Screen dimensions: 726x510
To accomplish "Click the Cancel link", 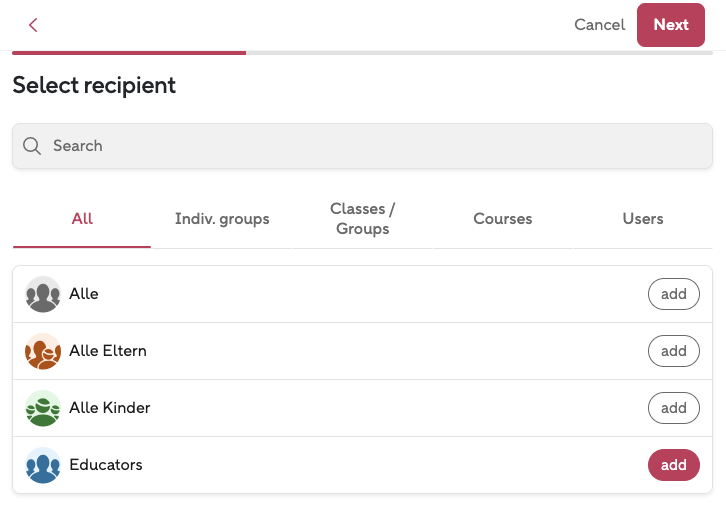I will pyautogui.click(x=599, y=25).
